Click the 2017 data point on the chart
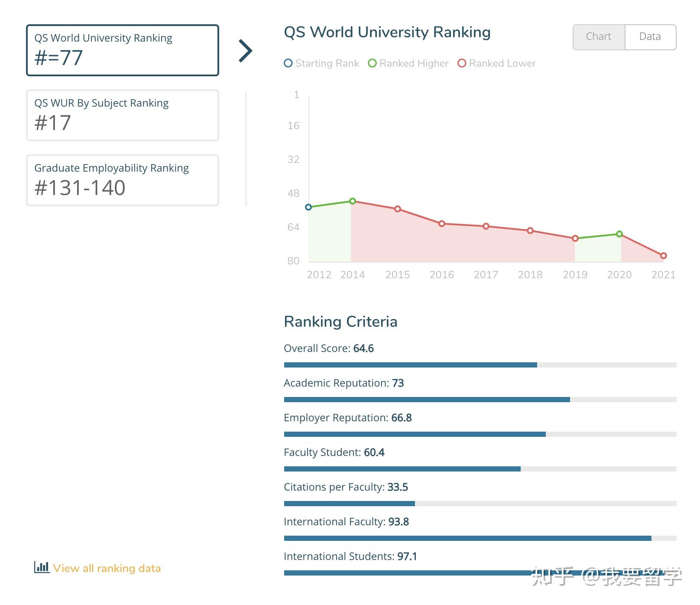 coord(486,226)
